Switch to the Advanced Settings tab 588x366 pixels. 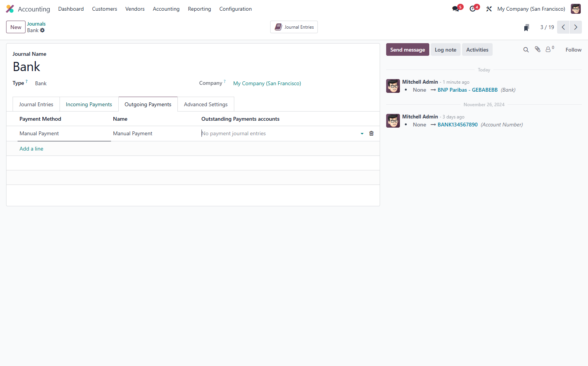point(206,104)
